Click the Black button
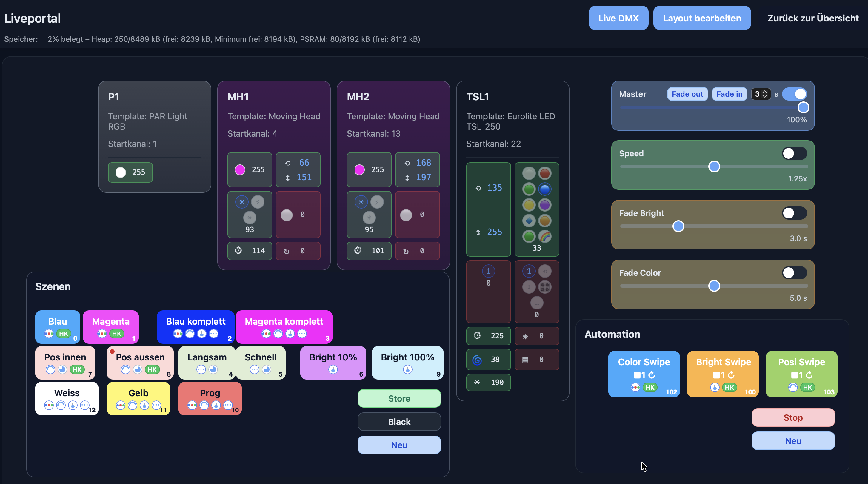 click(399, 422)
